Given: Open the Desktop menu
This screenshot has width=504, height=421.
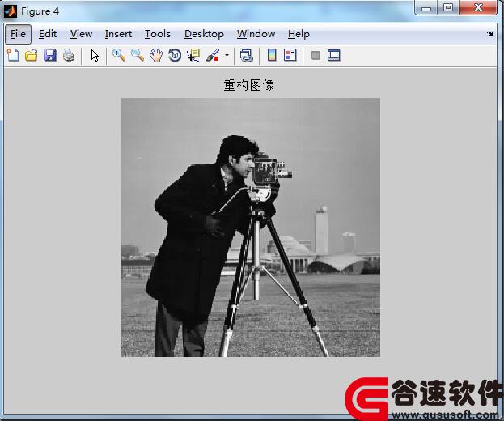Looking at the screenshot, I should [204, 34].
